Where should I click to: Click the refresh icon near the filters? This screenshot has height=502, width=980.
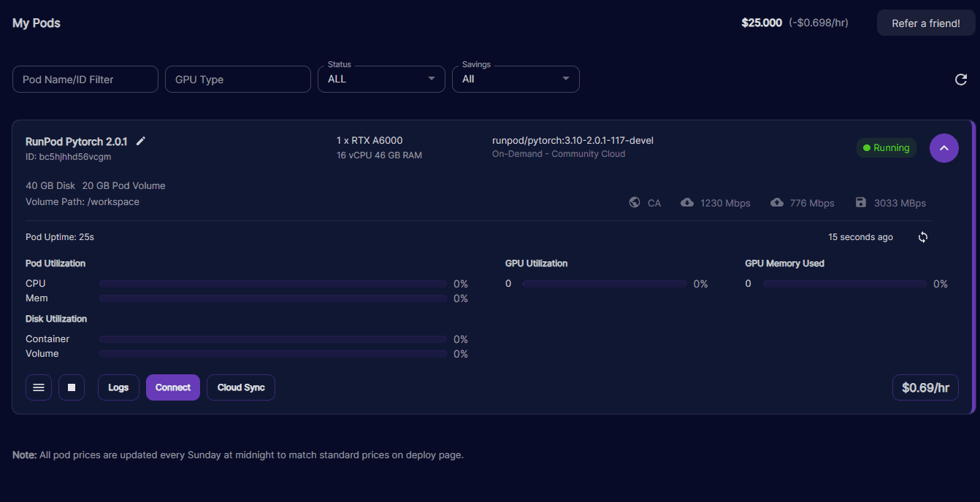[x=961, y=79]
